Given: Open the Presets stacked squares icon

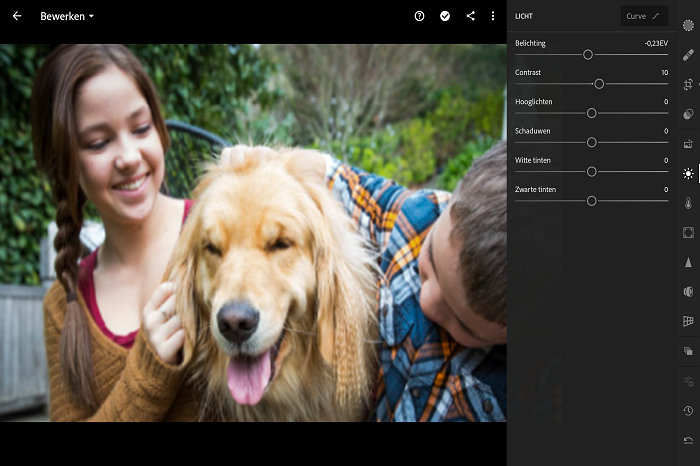Looking at the screenshot, I should [x=688, y=351].
